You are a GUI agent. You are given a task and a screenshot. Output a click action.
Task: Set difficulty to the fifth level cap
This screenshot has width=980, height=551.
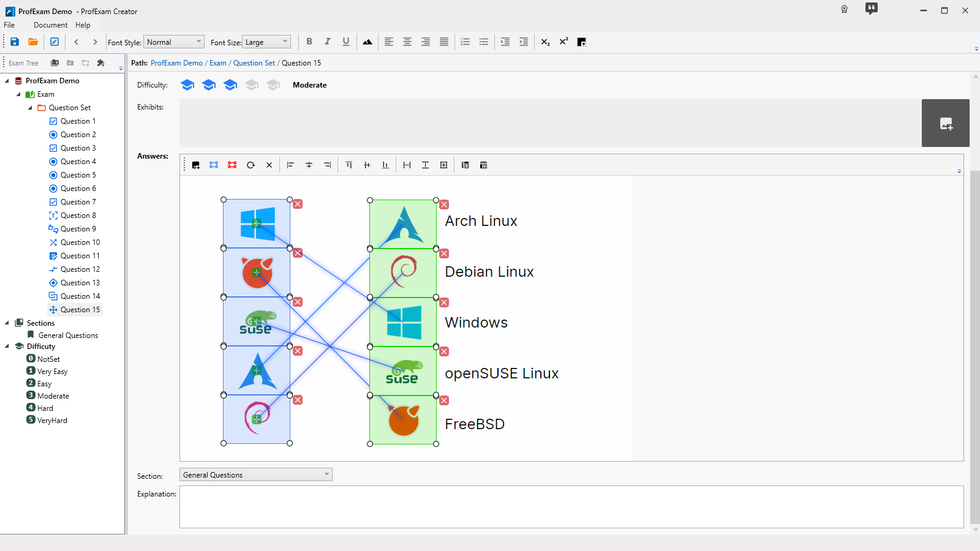pos(273,85)
